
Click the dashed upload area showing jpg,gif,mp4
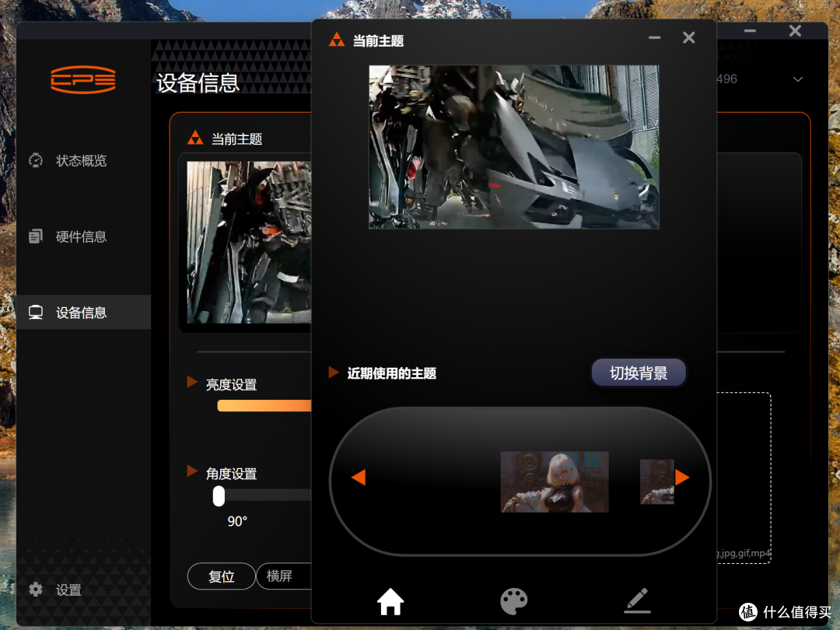[744, 478]
